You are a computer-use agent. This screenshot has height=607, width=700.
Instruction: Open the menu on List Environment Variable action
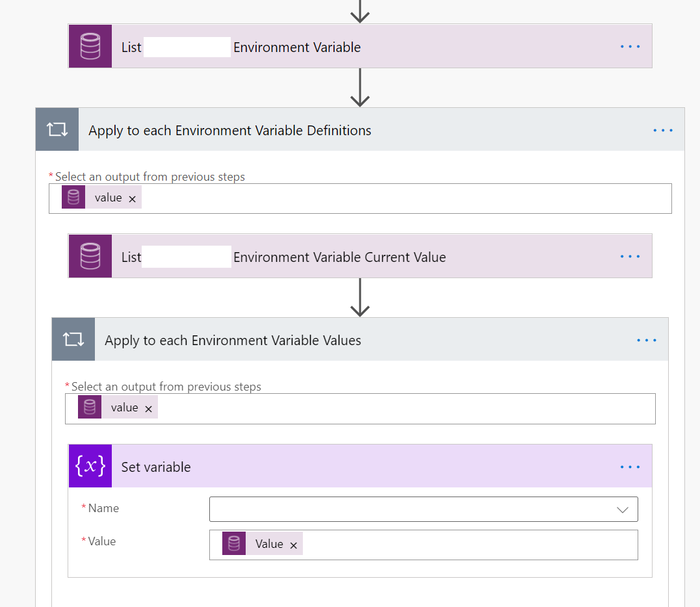point(629,46)
